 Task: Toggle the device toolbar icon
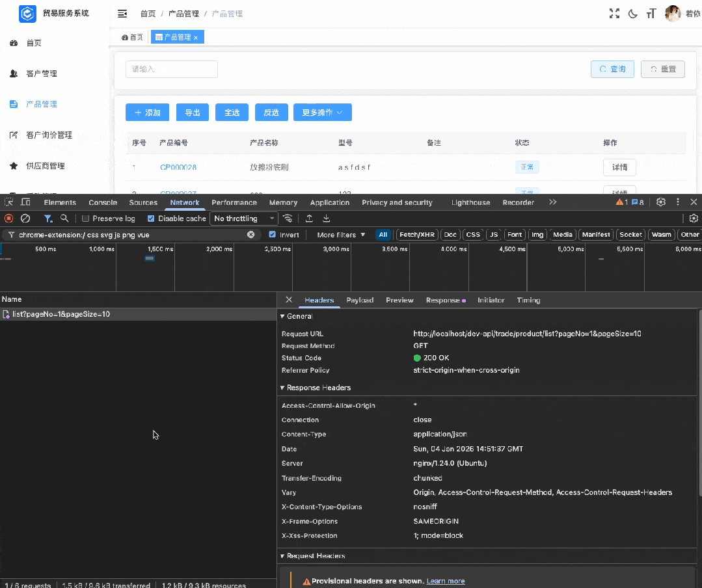(x=25, y=202)
